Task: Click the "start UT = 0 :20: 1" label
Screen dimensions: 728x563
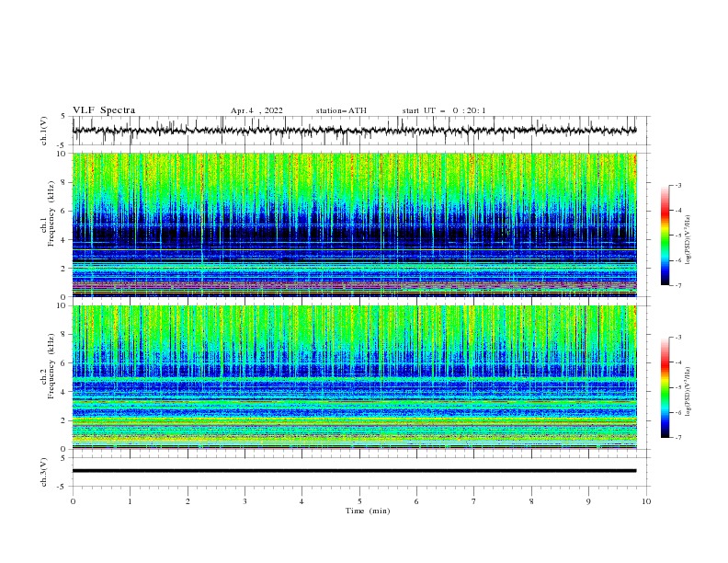Action: tap(443, 110)
